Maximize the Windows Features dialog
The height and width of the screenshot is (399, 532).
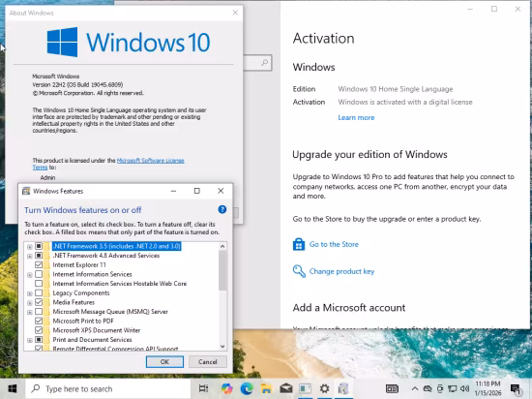point(196,191)
